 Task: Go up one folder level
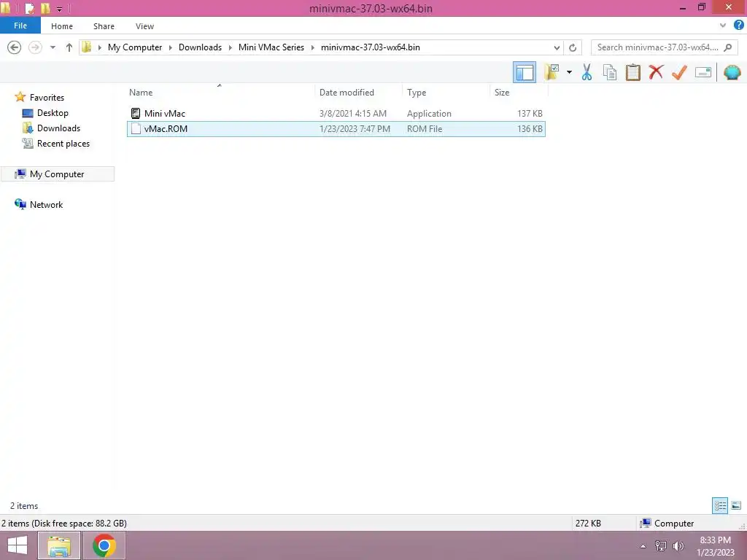(x=69, y=47)
